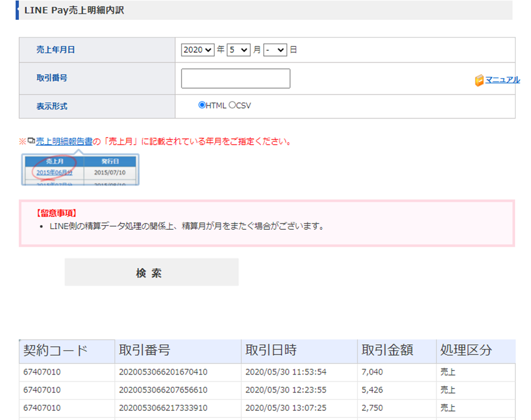This screenshot has height=420, width=531.
Task: Click the 取引番号 table column header
Action: click(x=178, y=351)
